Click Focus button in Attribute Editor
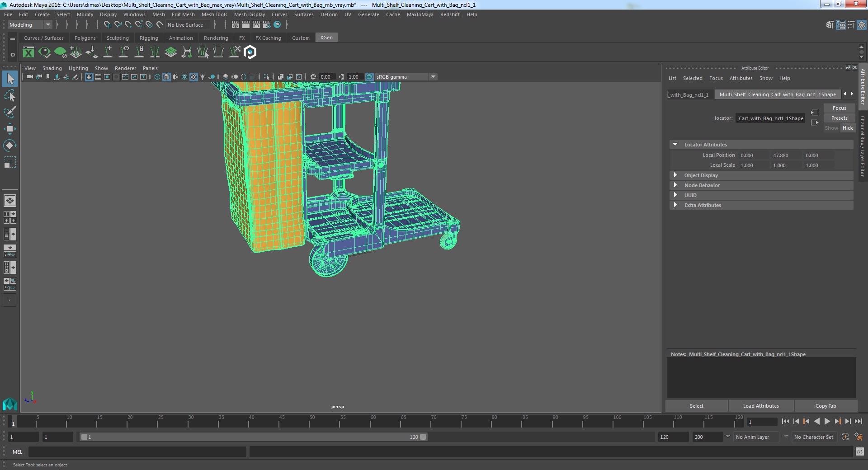Image resolution: width=868 pixels, height=470 pixels. [839, 108]
